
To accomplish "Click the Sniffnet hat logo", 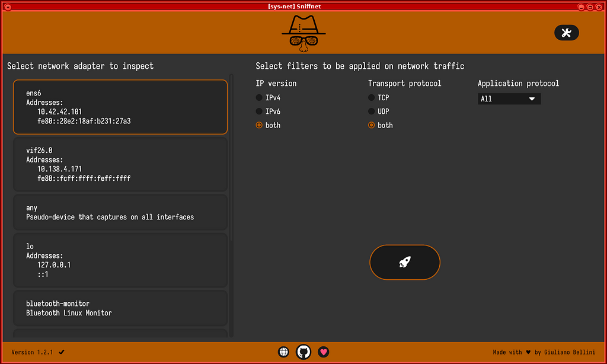I will (x=303, y=34).
